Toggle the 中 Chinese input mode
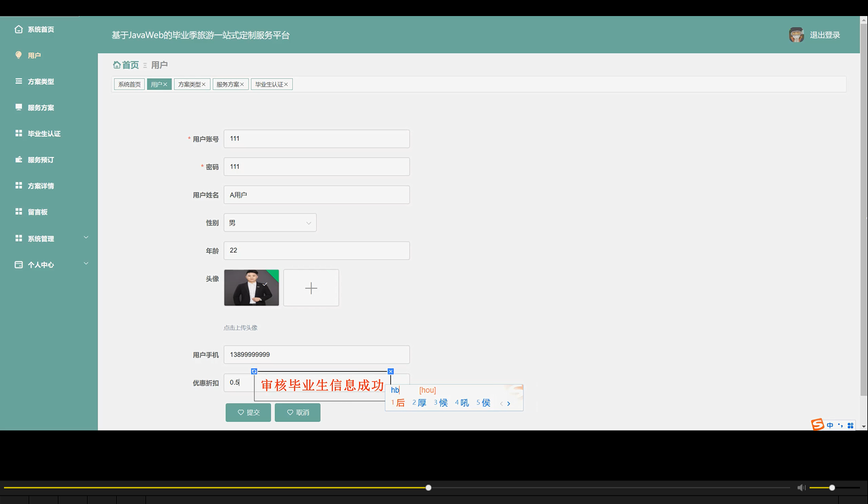 [830, 426]
